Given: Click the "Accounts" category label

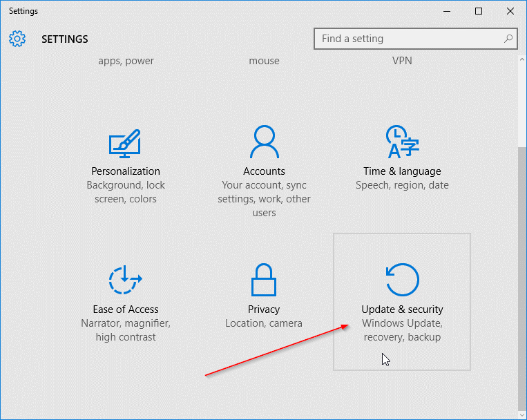Looking at the screenshot, I should tap(264, 171).
